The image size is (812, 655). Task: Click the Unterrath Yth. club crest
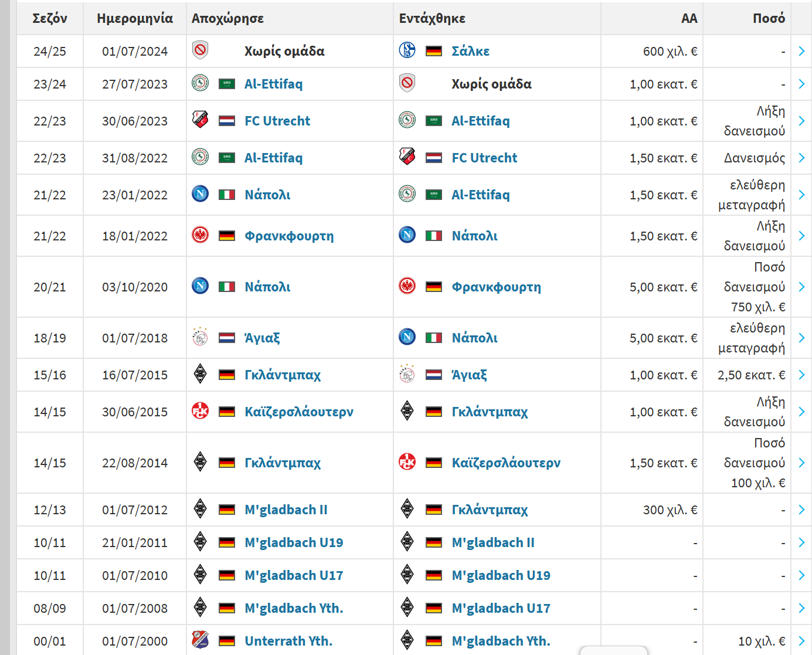200,640
